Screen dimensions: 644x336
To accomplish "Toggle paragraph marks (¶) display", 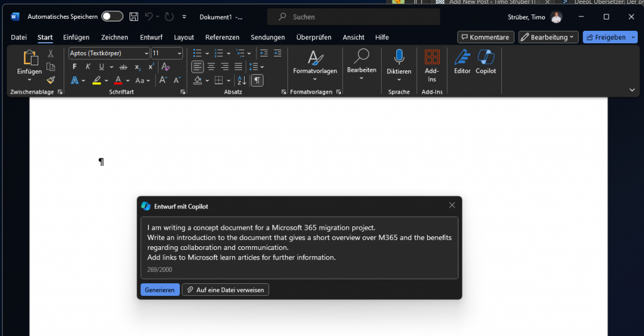I will 257,80.
